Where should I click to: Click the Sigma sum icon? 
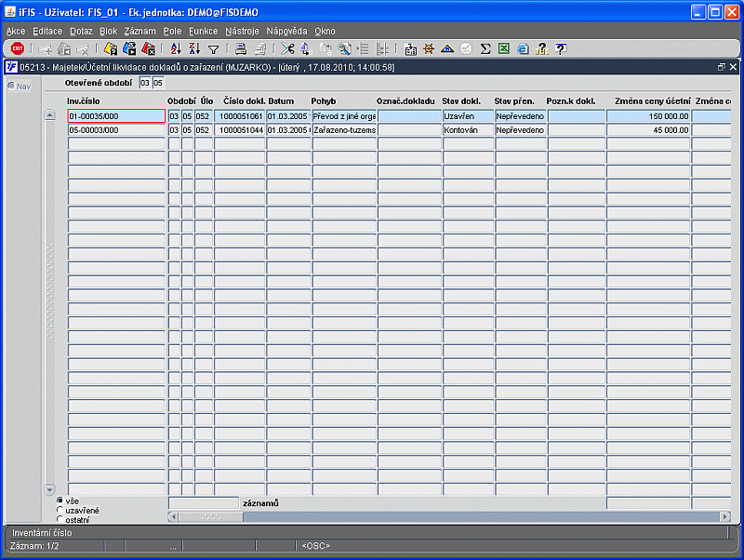pyautogui.click(x=485, y=49)
